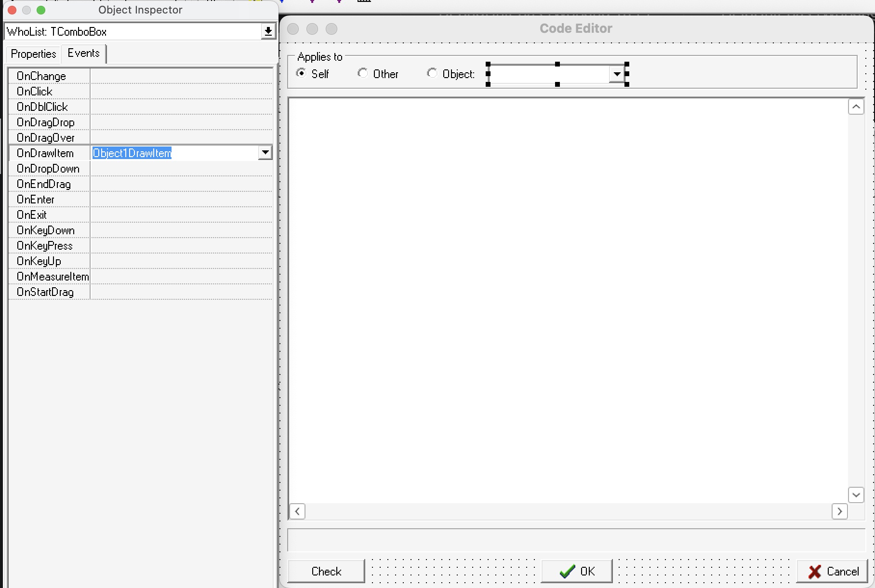Close the Object Inspector window
The height and width of the screenshot is (588, 875).
pyautogui.click(x=12, y=10)
